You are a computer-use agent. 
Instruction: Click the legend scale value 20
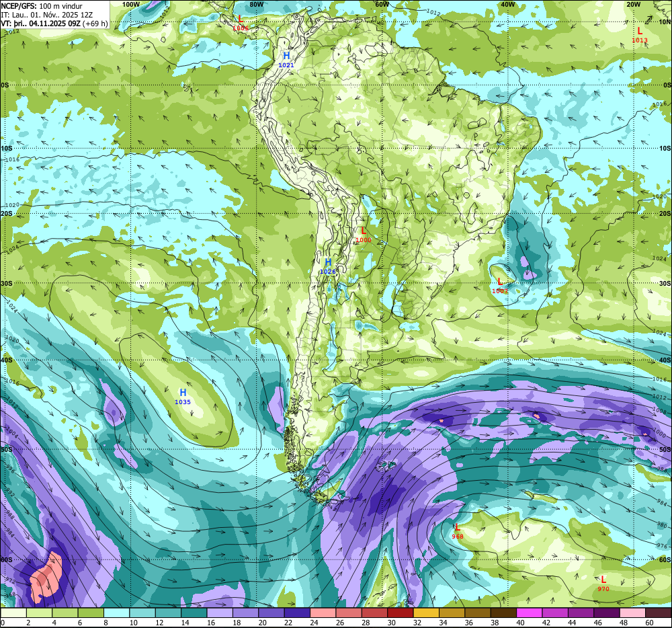pos(262,623)
